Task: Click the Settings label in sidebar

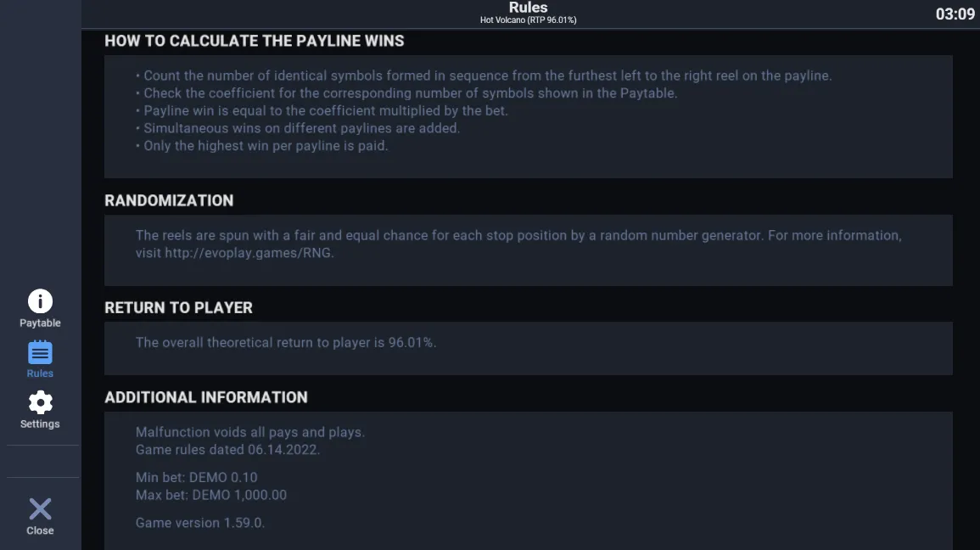Action: pos(40,424)
